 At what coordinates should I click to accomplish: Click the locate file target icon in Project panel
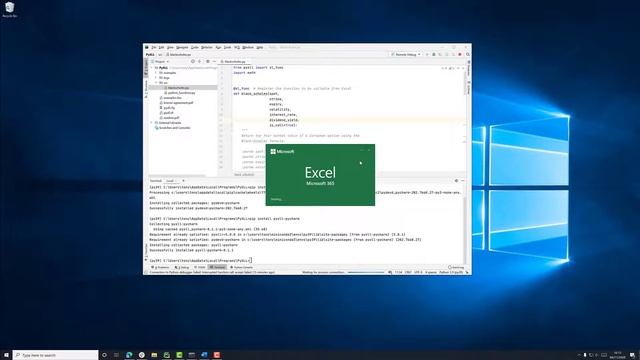click(193, 62)
